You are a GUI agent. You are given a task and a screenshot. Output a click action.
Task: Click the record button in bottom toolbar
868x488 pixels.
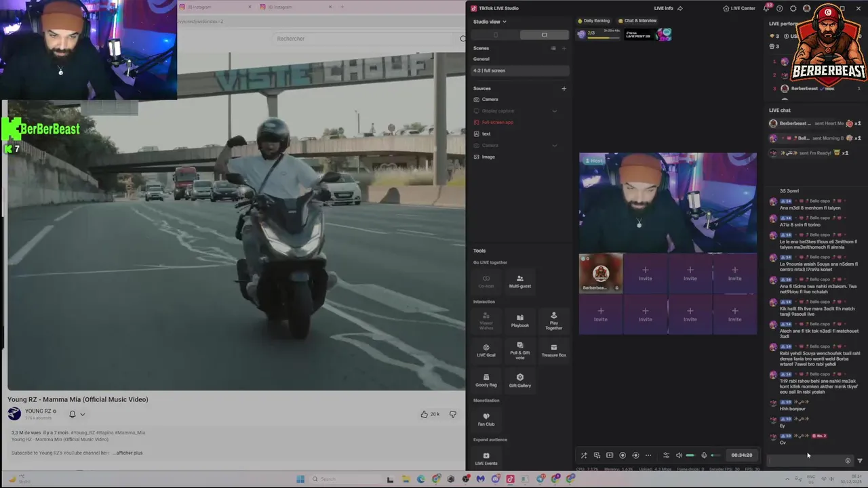tap(623, 455)
